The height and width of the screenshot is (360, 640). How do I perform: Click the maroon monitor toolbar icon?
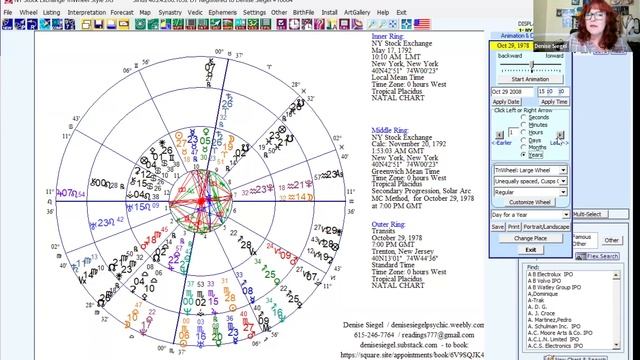(x=344, y=24)
